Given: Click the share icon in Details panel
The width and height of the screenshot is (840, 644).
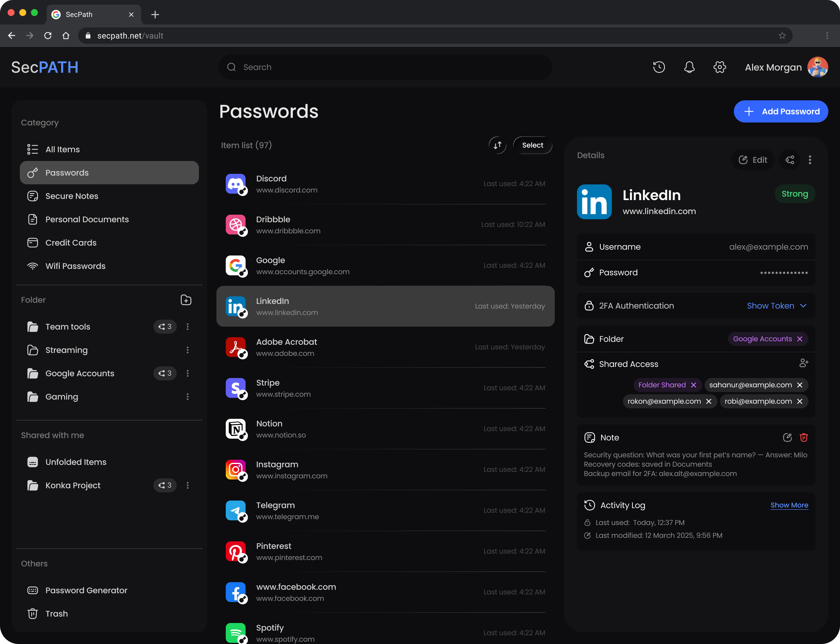Looking at the screenshot, I should (790, 160).
